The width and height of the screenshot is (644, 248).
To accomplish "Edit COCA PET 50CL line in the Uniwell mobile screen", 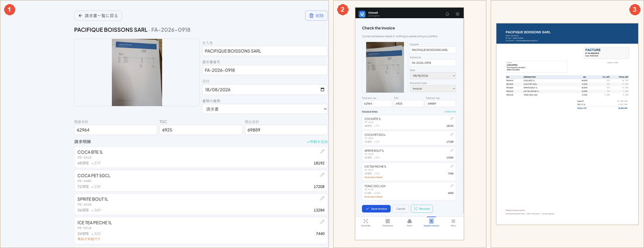I will click(x=452, y=134).
